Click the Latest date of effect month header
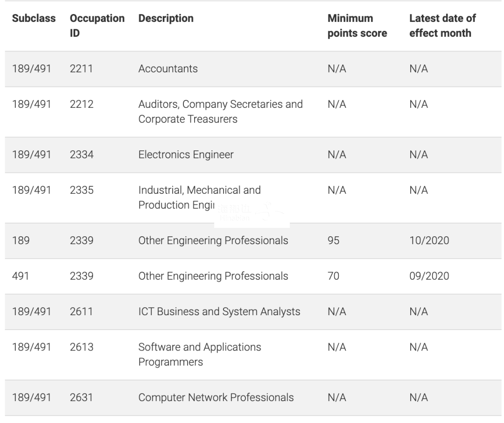 point(442,26)
